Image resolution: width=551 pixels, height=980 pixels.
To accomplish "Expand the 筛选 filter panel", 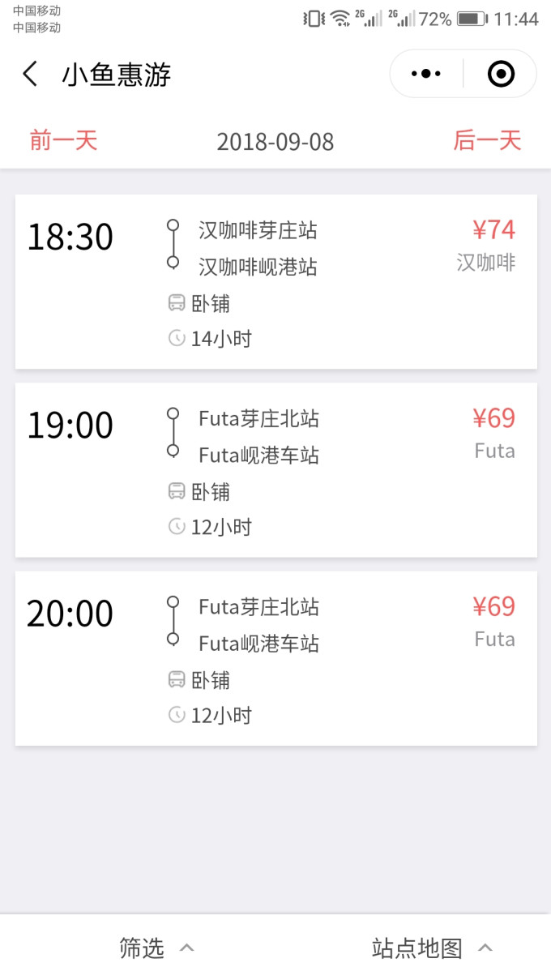I will pos(143,948).
